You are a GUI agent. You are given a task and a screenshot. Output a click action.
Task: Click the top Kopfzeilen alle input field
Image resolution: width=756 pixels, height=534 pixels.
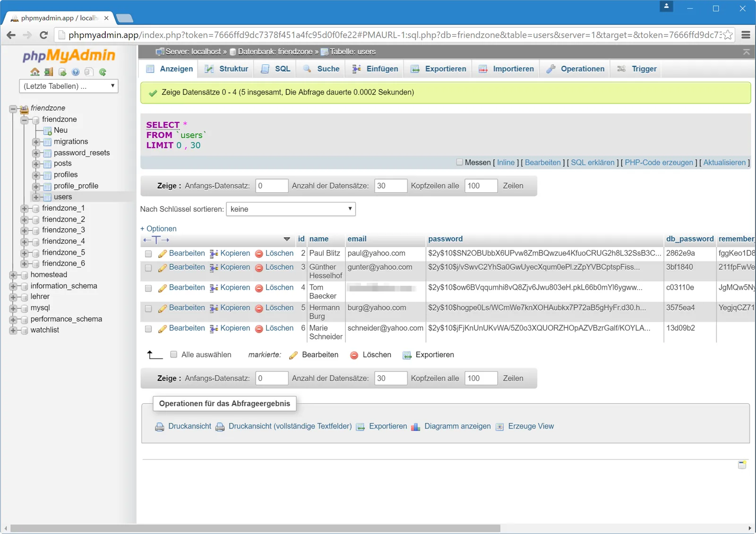(481, 186)
